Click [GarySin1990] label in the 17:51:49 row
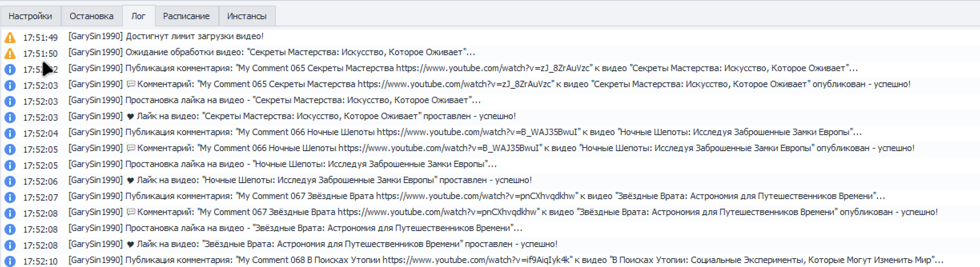The width and height of the screenshot is (980, 267). pos(95,36)
